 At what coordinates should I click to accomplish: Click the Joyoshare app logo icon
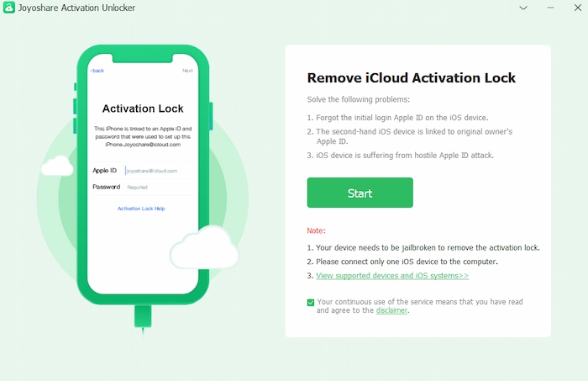point(9,8)
